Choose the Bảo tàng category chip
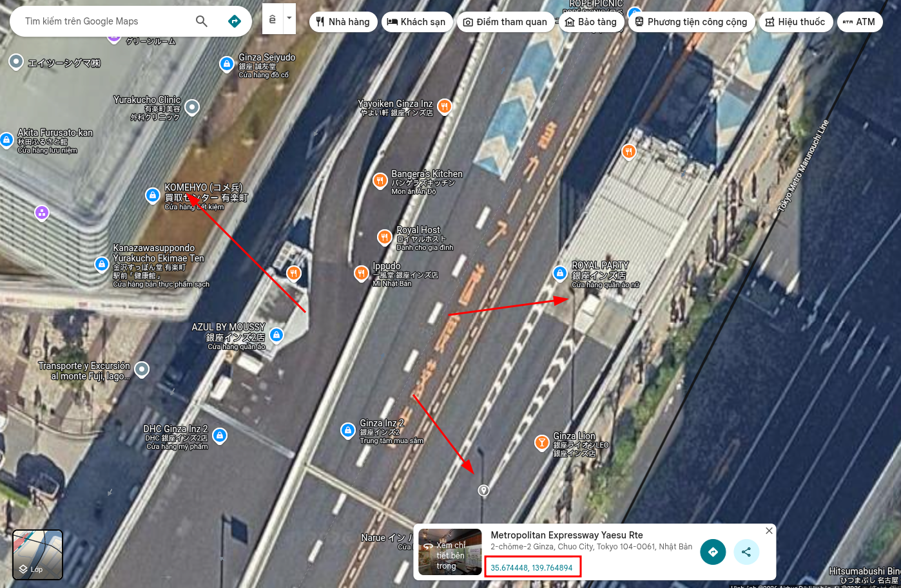Image resolution: width=901 pixels, height=588 pixels. click(x=590, y=22)
